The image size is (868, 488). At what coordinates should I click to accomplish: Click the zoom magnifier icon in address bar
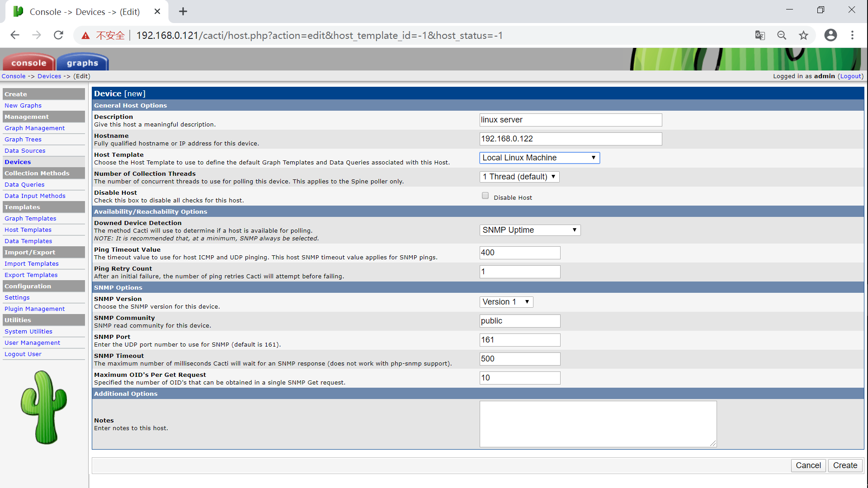782,35
